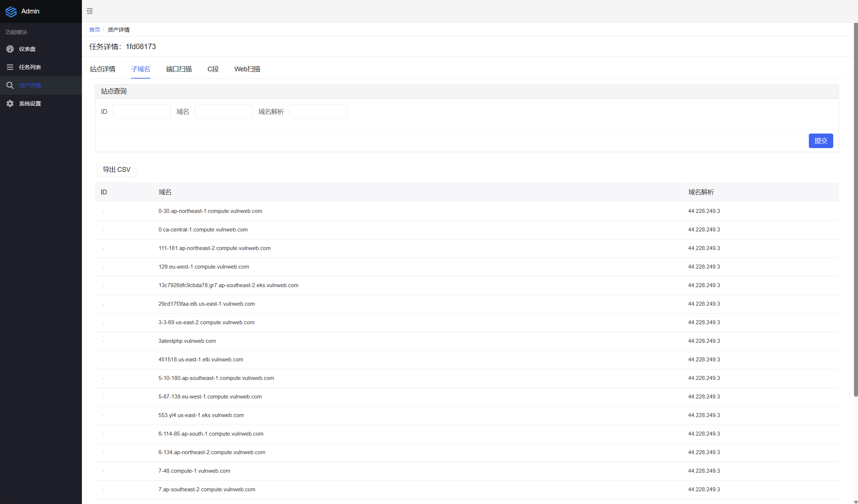Click the 导出 CSV button
Viewport: 858px width, 504px height.
click(x=116, y=170)
